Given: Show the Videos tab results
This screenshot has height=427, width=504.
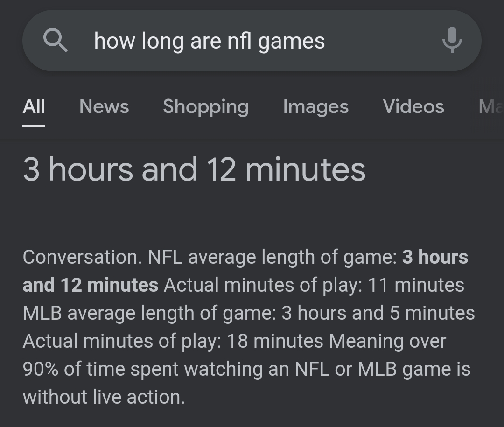Looking at the screenshot, I should pyautogui.click(x=413, y=106).
